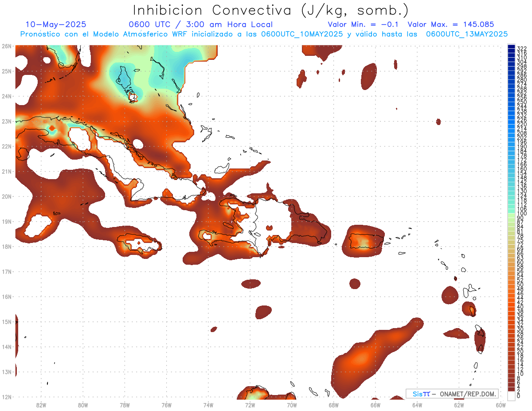Click the 23N latitude label
Viewport: 532px width, 411px height.
point(7,121)
